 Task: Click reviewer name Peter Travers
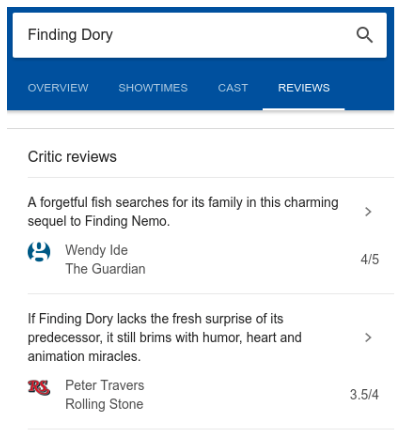pyautogui.click(x=105, y=385)
